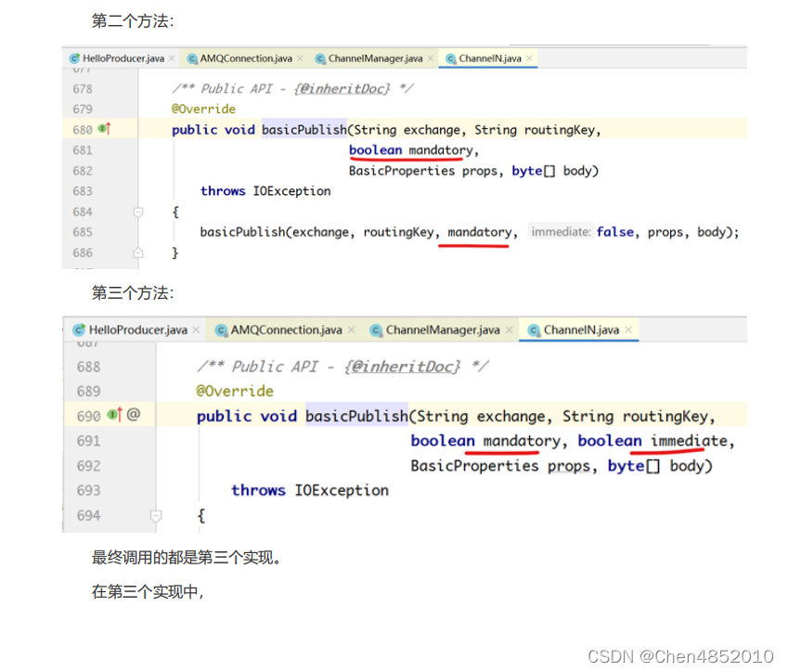Select ChannelN.java tab in upper editor
The image size is (788, 672).
(x=489, y=58)
